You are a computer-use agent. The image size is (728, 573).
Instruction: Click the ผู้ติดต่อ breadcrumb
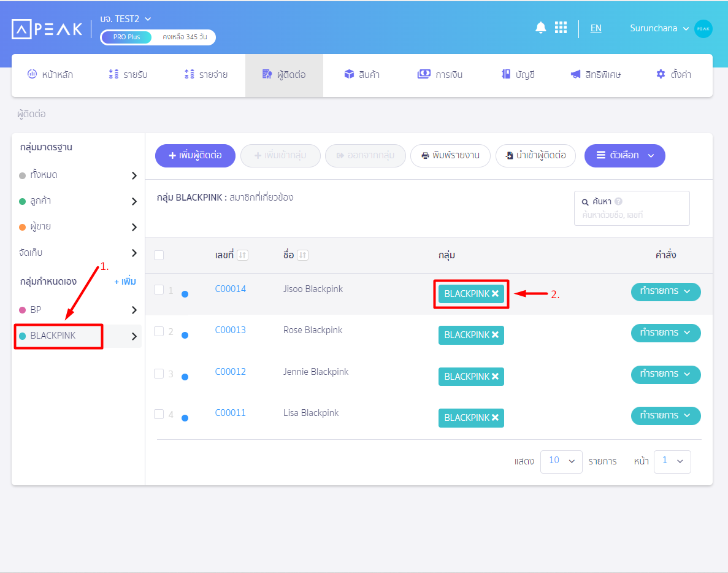click(31, 114)
